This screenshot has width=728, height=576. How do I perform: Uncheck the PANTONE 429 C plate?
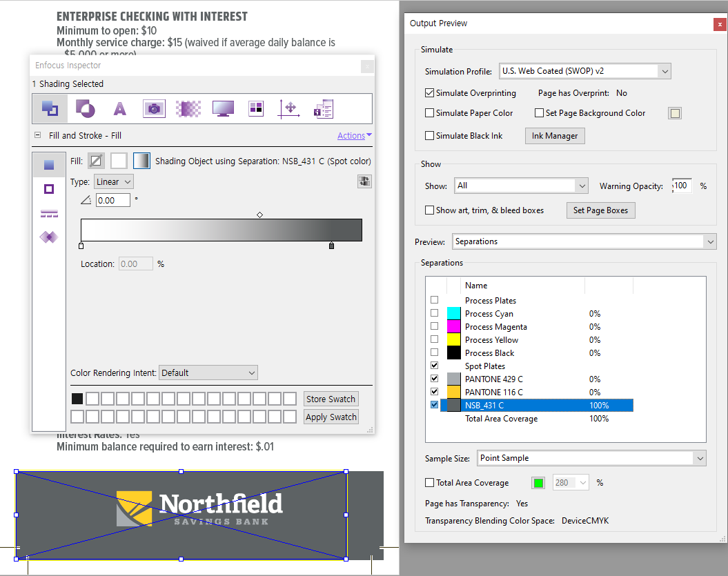coord(435,378)
